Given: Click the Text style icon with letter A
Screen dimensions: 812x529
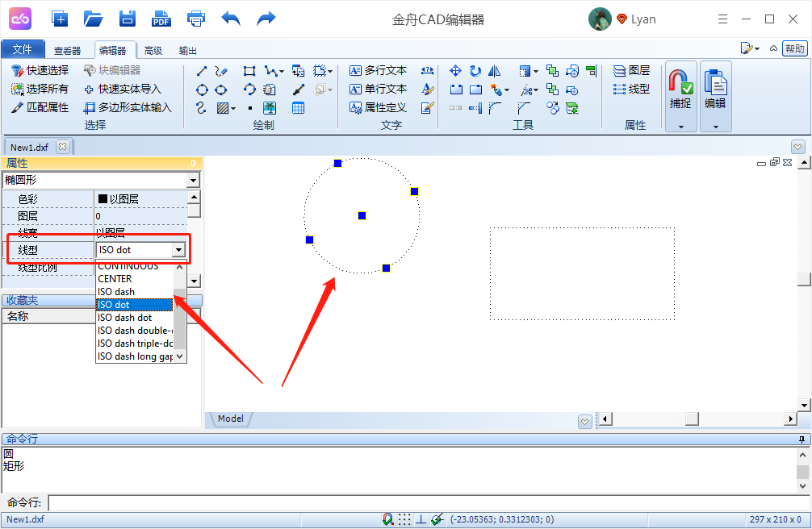Looking at the screenshot, I should (427, 89).
